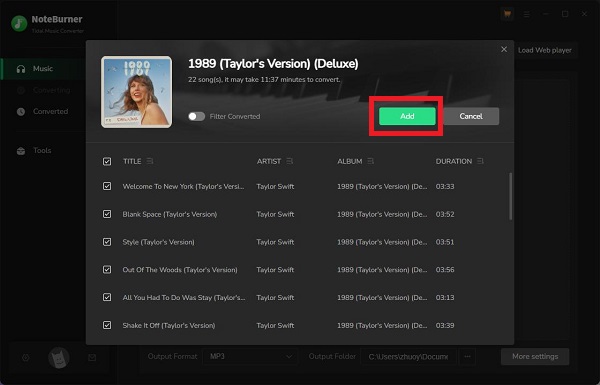Click the DURATION column header
This screenshot has width=600, height=385.
(x=454, y=161)
